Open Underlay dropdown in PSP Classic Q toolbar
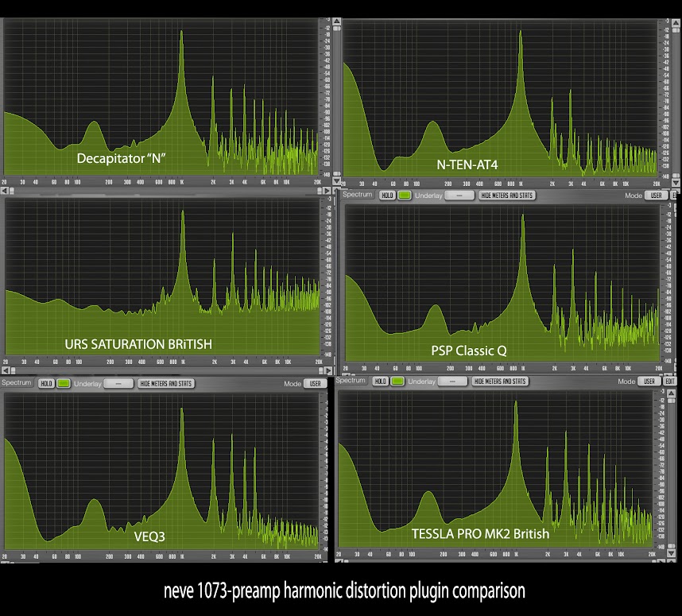682x616 pixels. (x=459, y=196)
